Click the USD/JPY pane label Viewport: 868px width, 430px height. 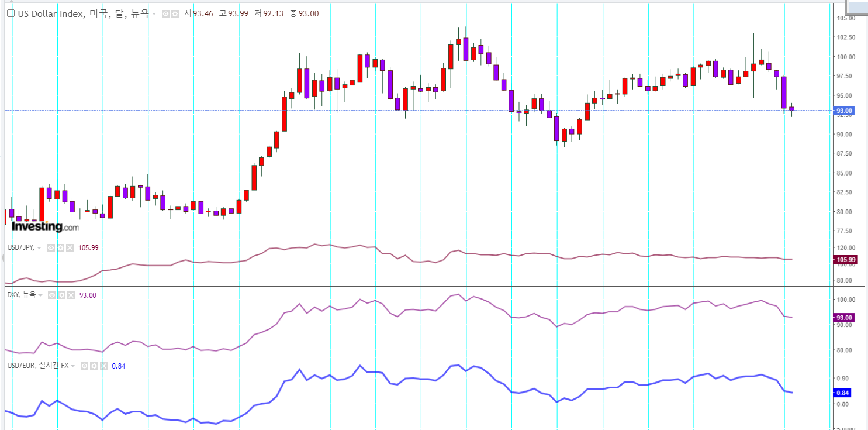(21, 248)
